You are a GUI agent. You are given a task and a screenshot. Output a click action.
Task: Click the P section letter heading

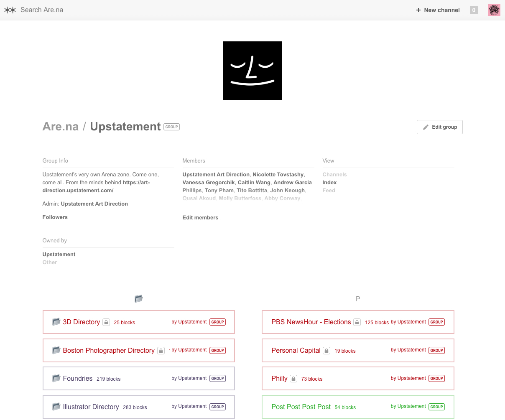(x=358, y=299)
